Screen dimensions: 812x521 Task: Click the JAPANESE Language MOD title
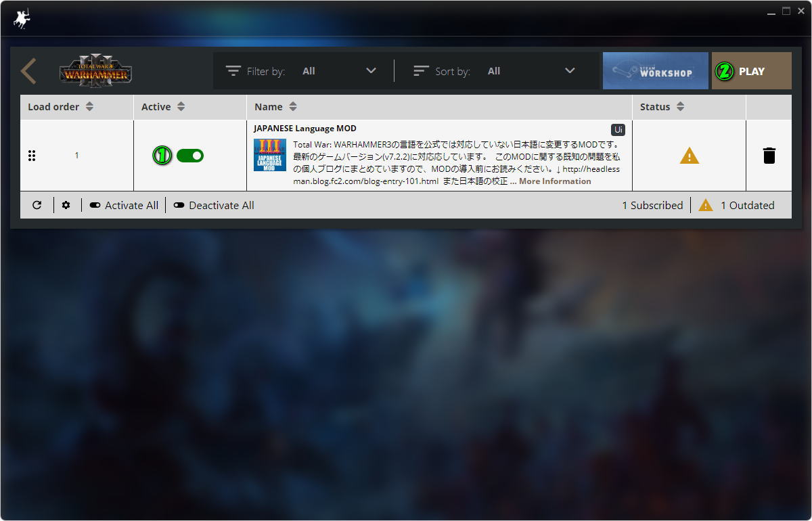305,129
